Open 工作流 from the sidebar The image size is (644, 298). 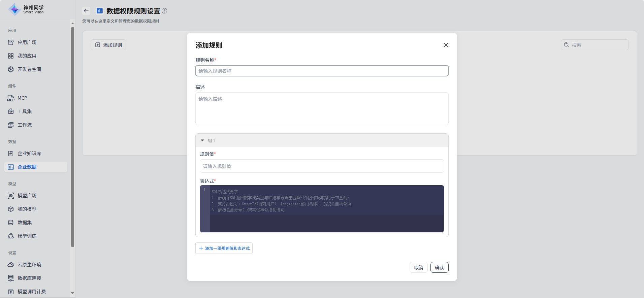pyautogui.click(x=25, y=125)
